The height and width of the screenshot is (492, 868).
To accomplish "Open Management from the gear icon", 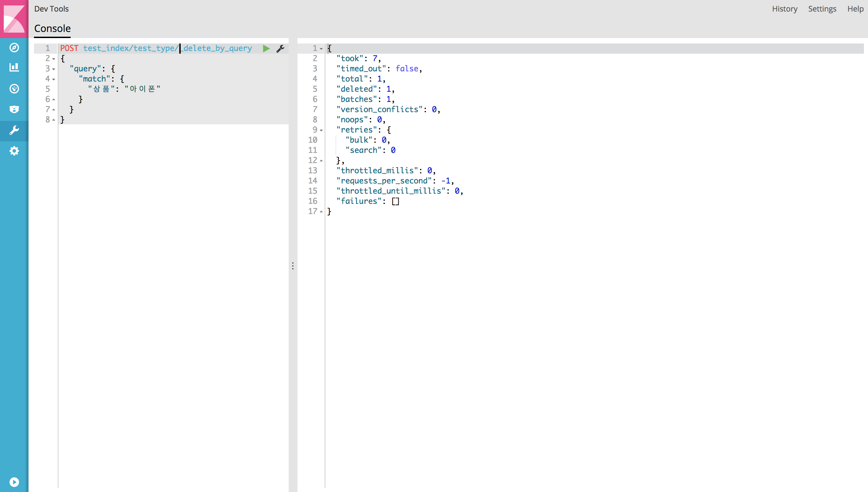I will [14, 151].
